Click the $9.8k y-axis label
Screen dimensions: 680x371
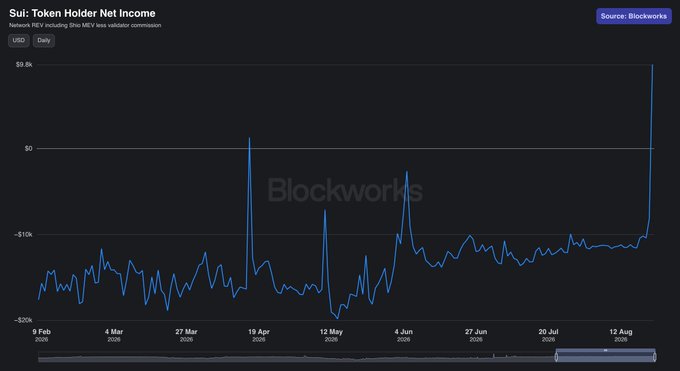(24, 65)
